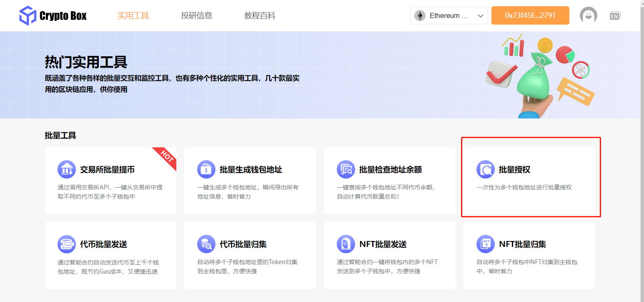Image resolution: width=644 pixels, height=302 pixels.
Task: Click the Ethereum network logo icon
Action: [x=420, y=15]
